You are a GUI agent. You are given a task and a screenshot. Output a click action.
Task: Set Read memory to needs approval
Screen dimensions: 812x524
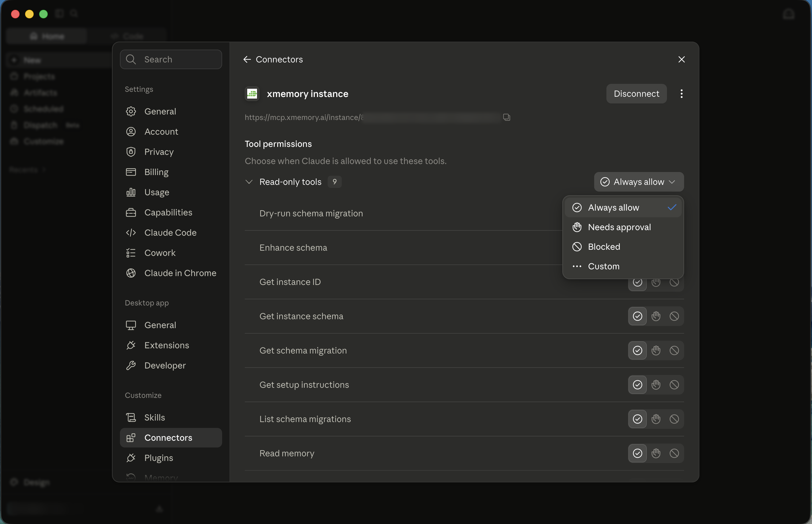tap(656, 454)
